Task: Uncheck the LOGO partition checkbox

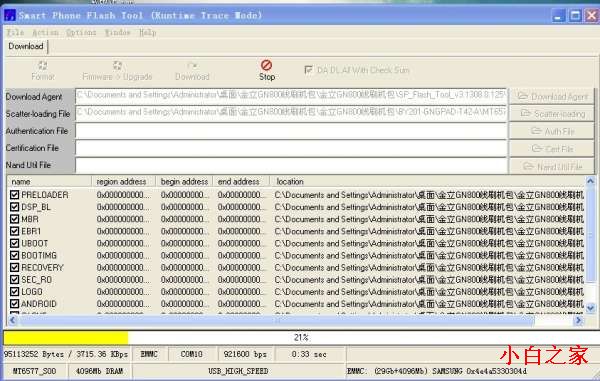Action: 15,291
